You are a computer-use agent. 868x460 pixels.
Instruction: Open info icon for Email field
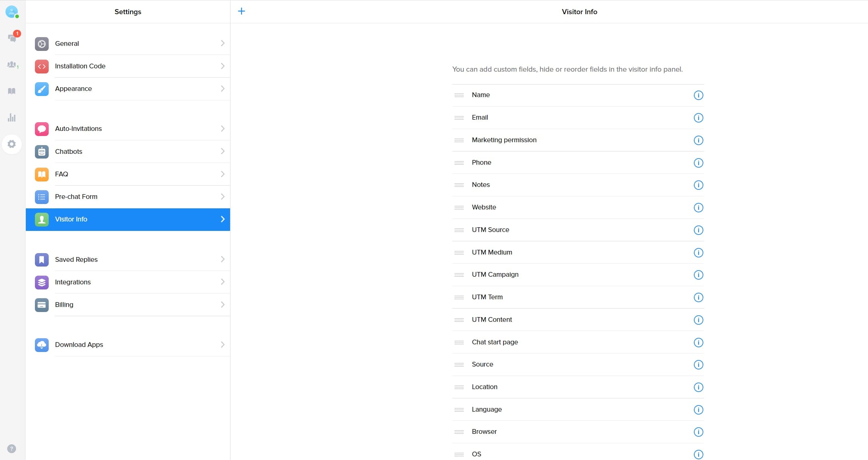pyautogui.click(x=698, y=118)
